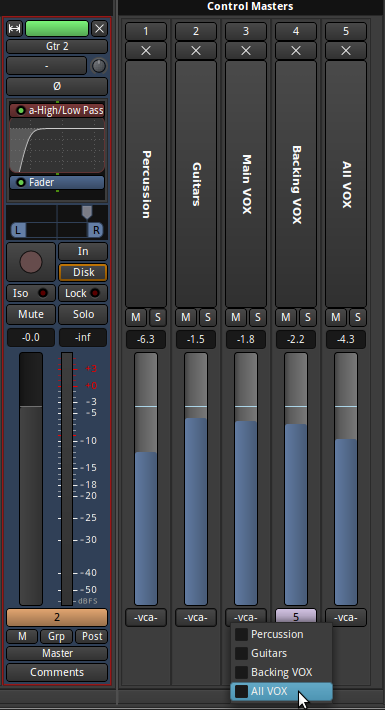Solo the Guitars VCA

(x=207, y=317)
